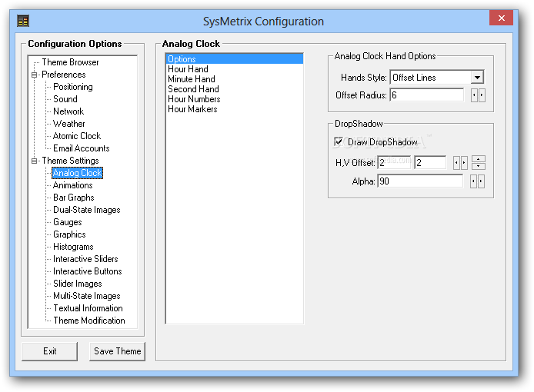Click the horizontal offset input field
This screenshot has height=392, width=534.
coord(394,163)
